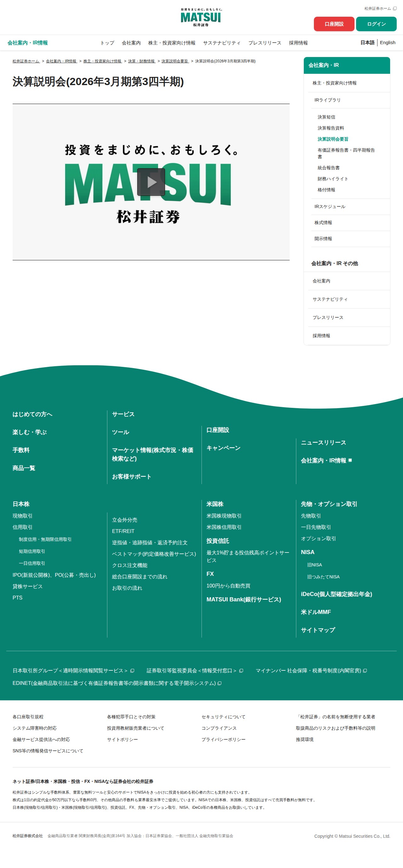Click 商品一覧 footer link
The image size is (403, 868).
pos(24,468)
